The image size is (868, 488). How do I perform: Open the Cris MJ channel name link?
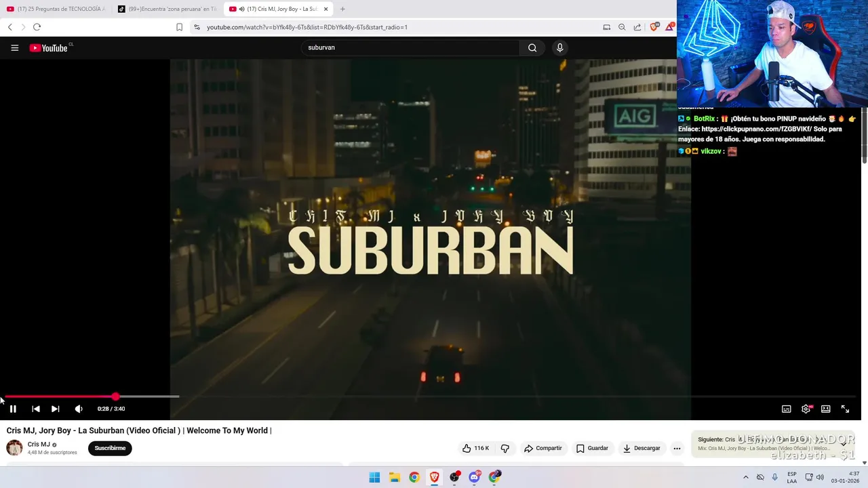(x=39, y=445)
